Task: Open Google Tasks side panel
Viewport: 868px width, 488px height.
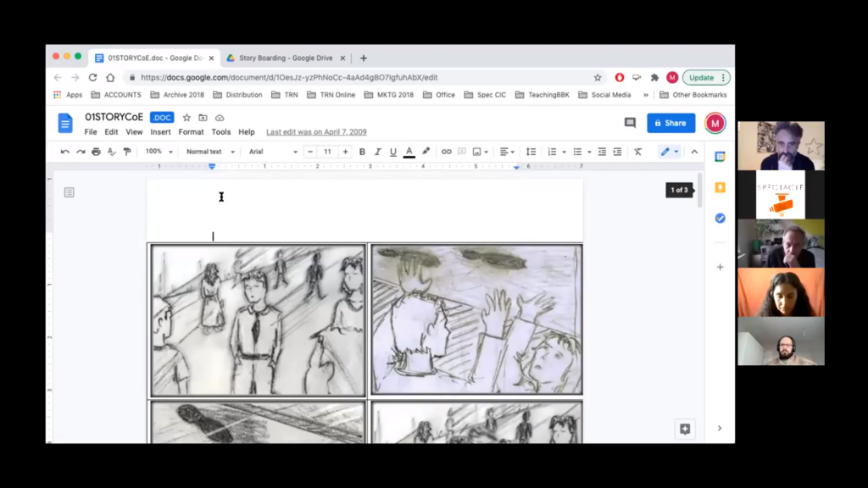Action: (720, 219)
